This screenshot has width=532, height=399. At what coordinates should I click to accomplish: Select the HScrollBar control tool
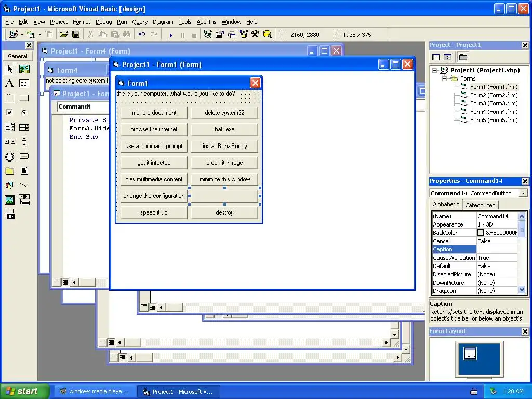point(10,142)
